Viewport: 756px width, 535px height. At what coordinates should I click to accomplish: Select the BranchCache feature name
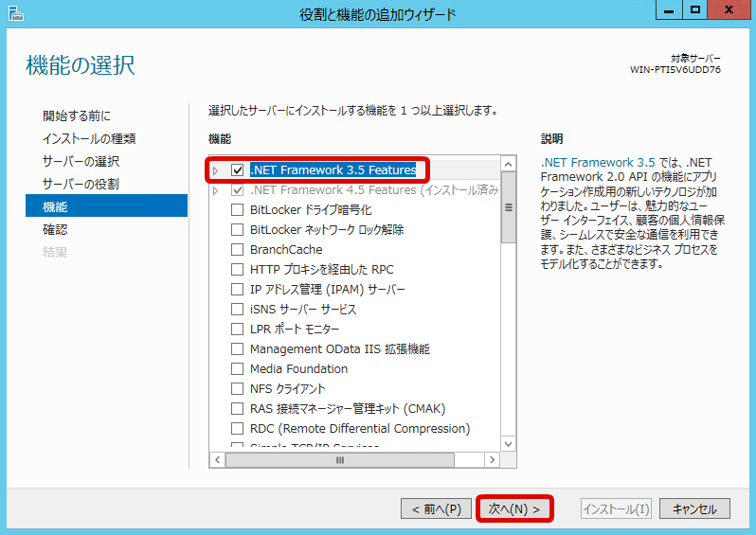(x=286, y=249)
